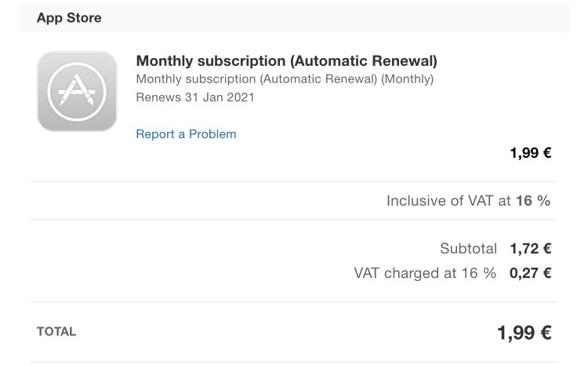Click the TOTAL label
Screen dimensions: 588x365
tap(56, 331)
